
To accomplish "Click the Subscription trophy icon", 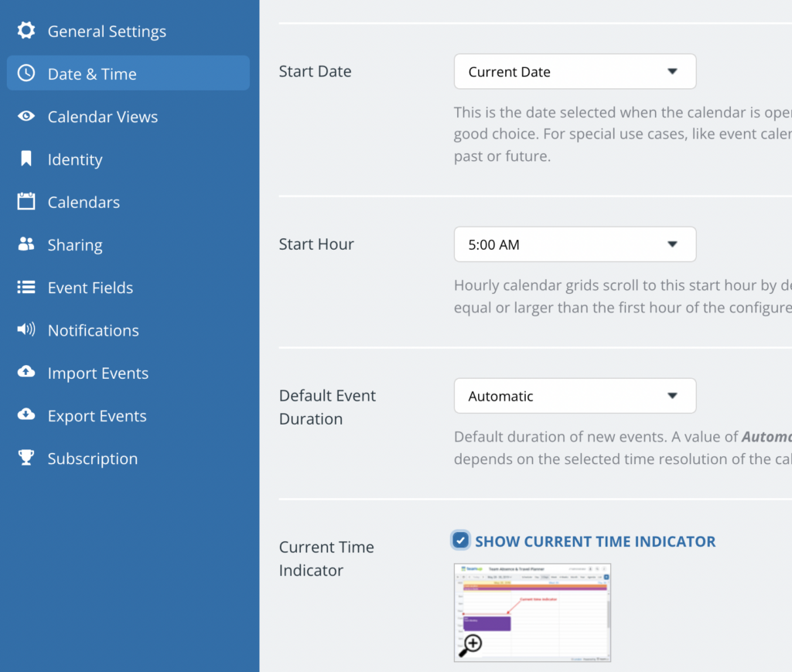I will click(26, 458).
